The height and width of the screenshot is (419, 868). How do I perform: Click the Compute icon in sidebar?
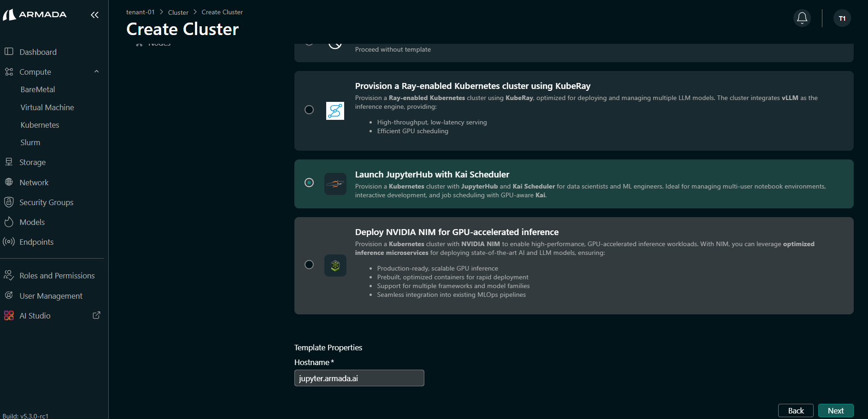point(9,71)
